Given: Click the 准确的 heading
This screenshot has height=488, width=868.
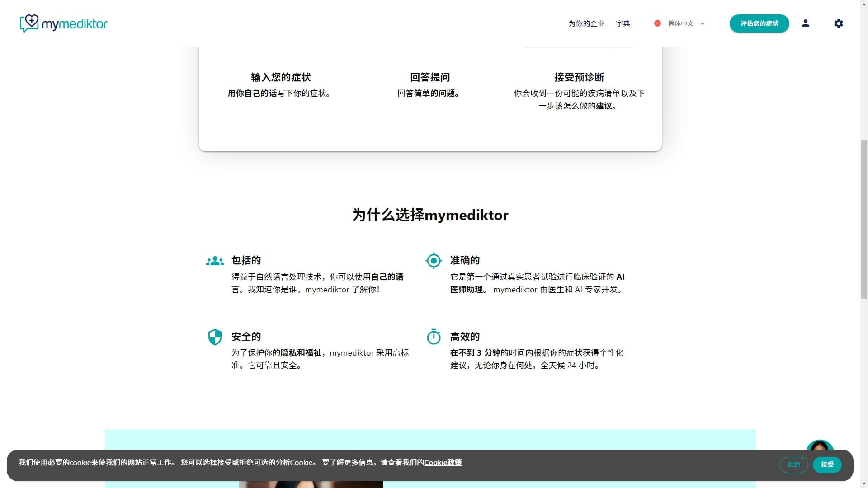Looking at the screenshot, I should point(465,260).
